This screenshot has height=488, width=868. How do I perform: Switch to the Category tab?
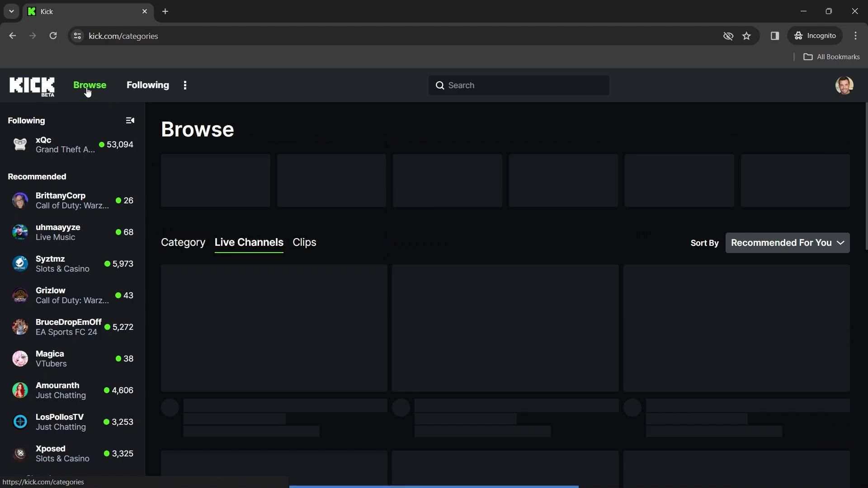click(183, 243)
